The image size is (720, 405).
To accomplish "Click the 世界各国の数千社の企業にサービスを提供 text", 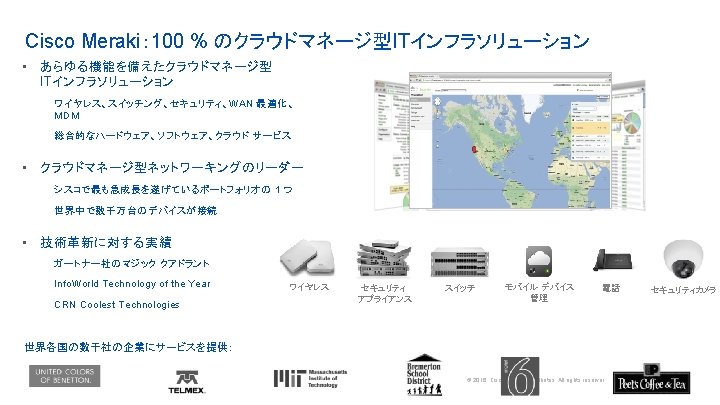I will tap(128, 347).
